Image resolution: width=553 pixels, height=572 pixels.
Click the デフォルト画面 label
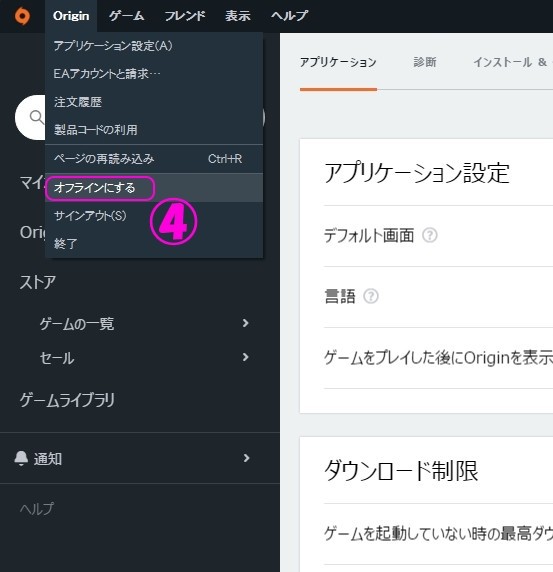coord(369,236)
